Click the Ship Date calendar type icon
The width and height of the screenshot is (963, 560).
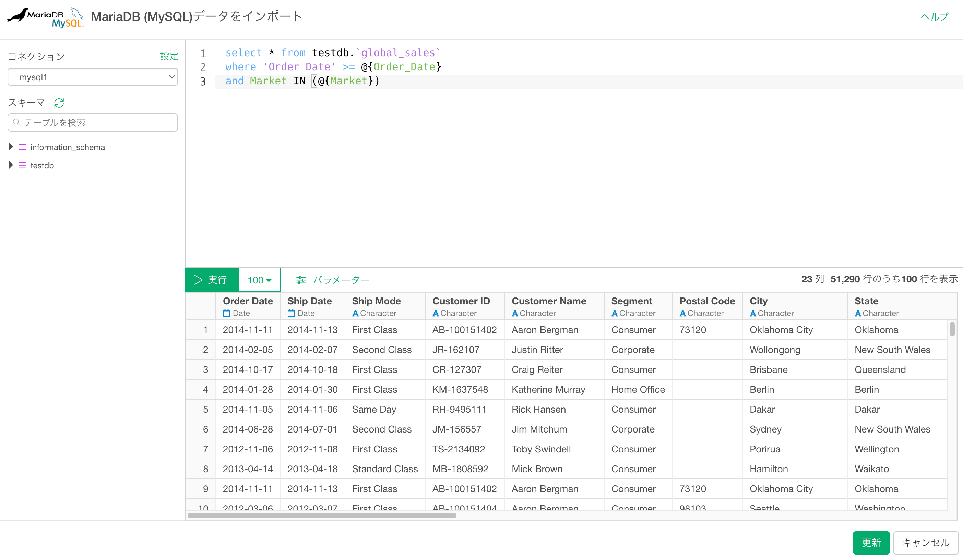[291, 313]
